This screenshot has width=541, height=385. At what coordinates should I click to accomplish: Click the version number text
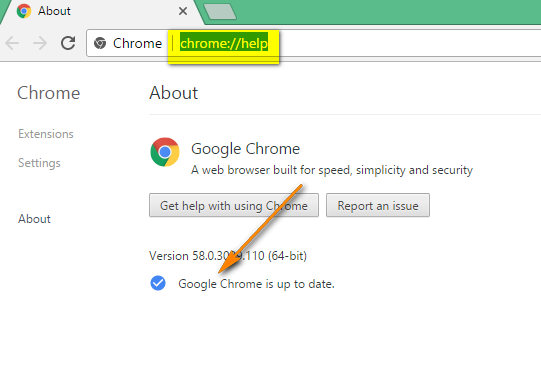[x=228, y=256]
